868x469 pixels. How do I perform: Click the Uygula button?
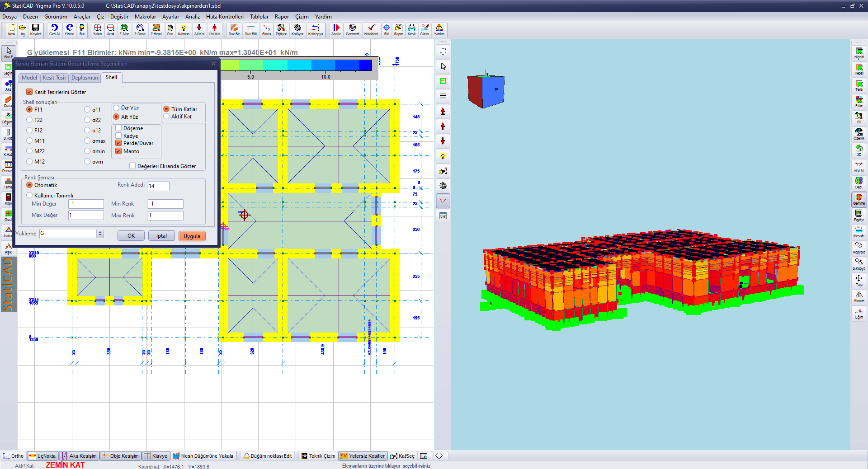[192, 236]
